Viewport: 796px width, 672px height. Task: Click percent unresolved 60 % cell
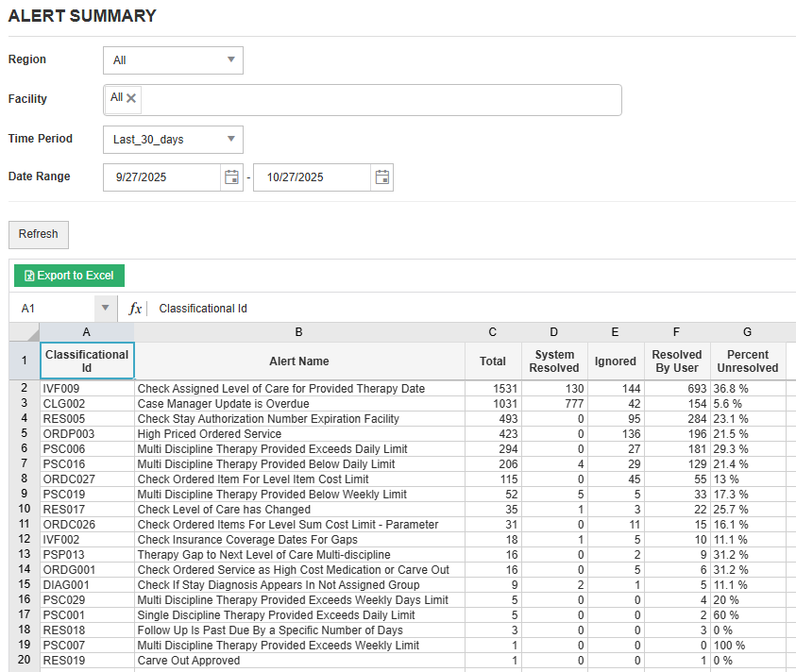click(748, 615)
